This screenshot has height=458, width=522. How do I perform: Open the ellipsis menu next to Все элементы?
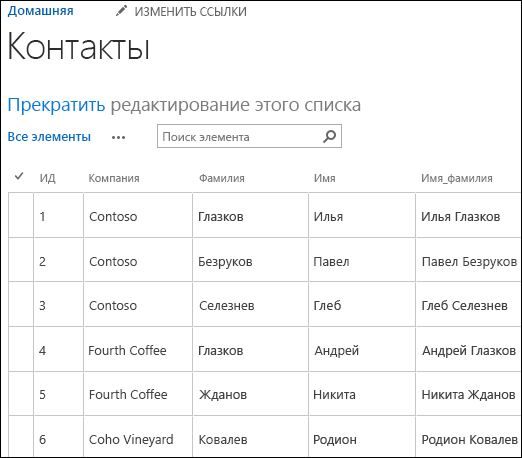(x=118, y=137)
